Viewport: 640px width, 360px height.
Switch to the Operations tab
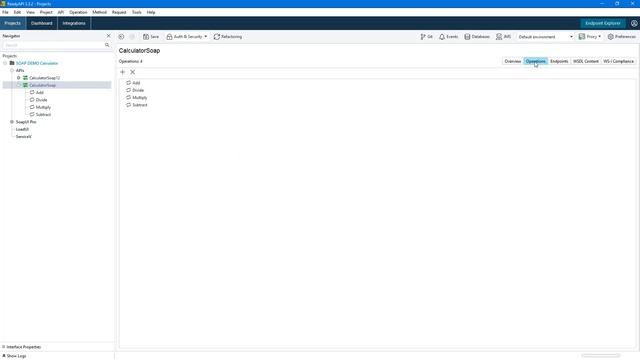coord(536,61)
